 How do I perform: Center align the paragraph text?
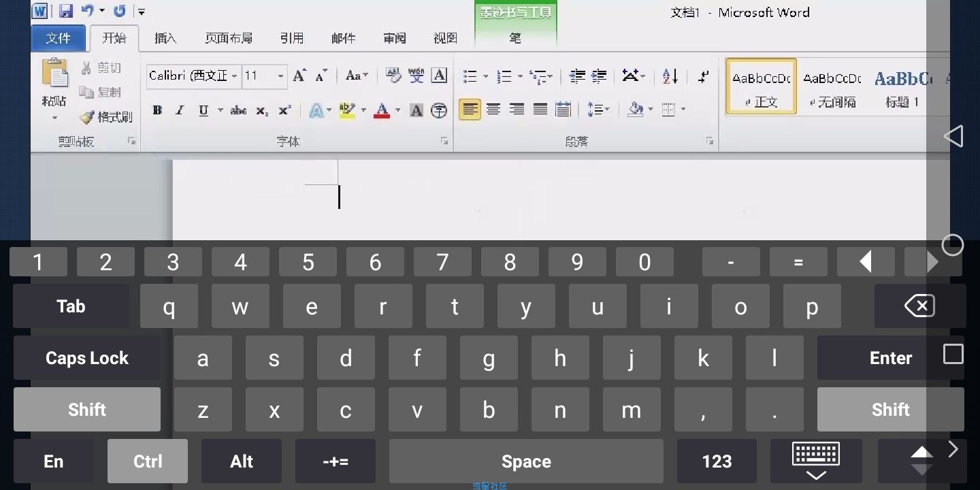[493, 110]
